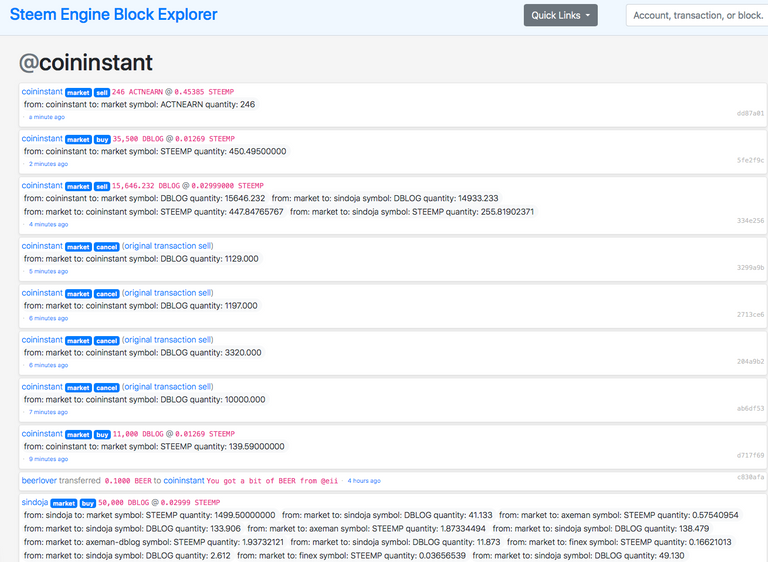The image size is (768, 562).
Task: Click '4 minutes ago' timestamp
Action: pos(48,224)
